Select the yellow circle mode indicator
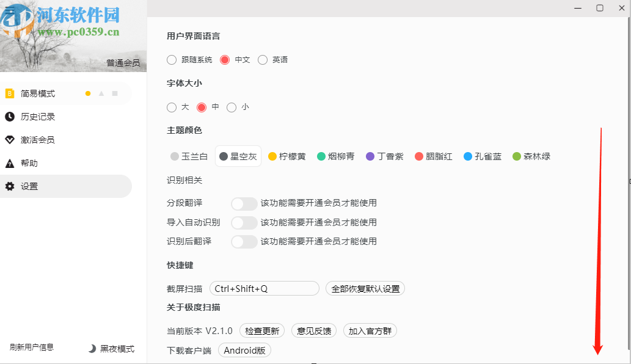Image resolution: width=631 pixels, height=364 pixels. (x=88, y=93)
